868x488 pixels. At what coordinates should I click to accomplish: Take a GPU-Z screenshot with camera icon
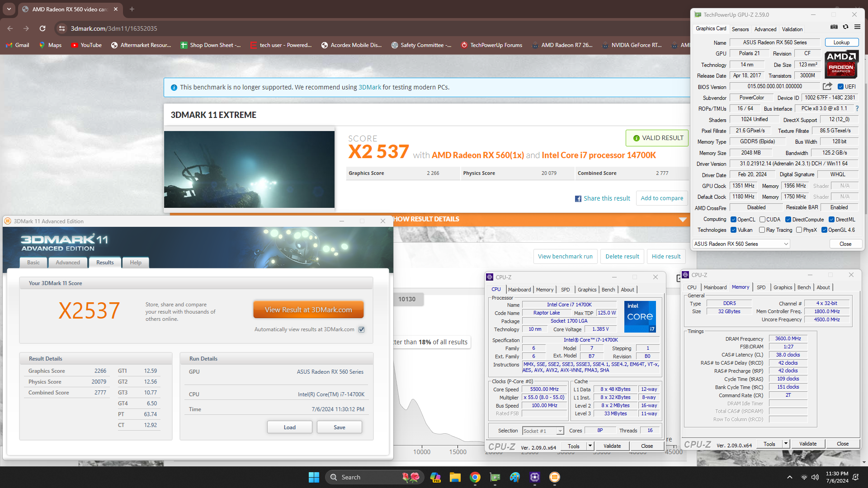click(x=834, y=27)
